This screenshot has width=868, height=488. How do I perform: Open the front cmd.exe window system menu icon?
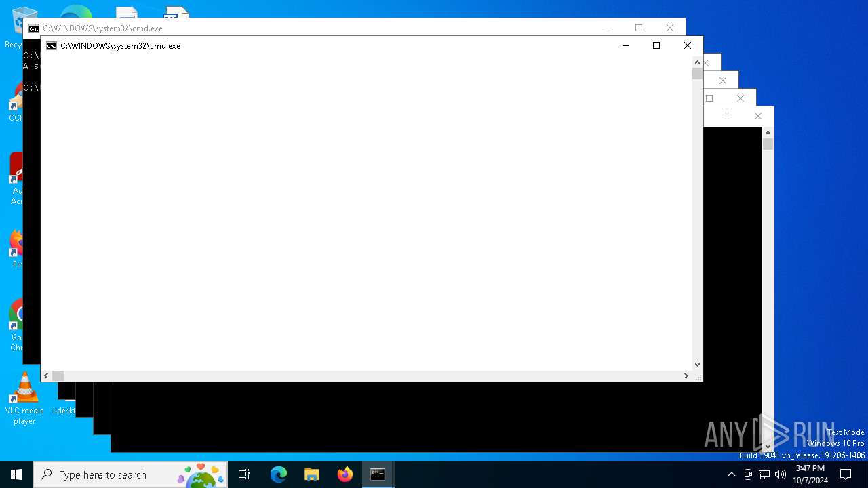click(52, 46)
